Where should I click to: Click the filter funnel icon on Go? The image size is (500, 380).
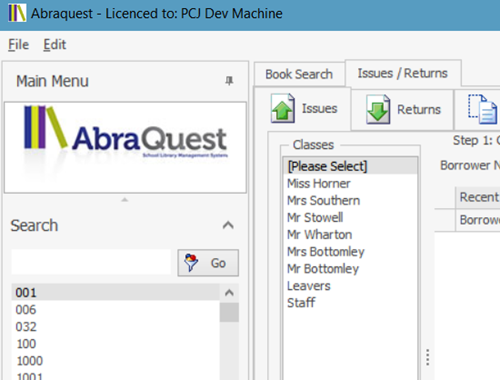point(191,263)
